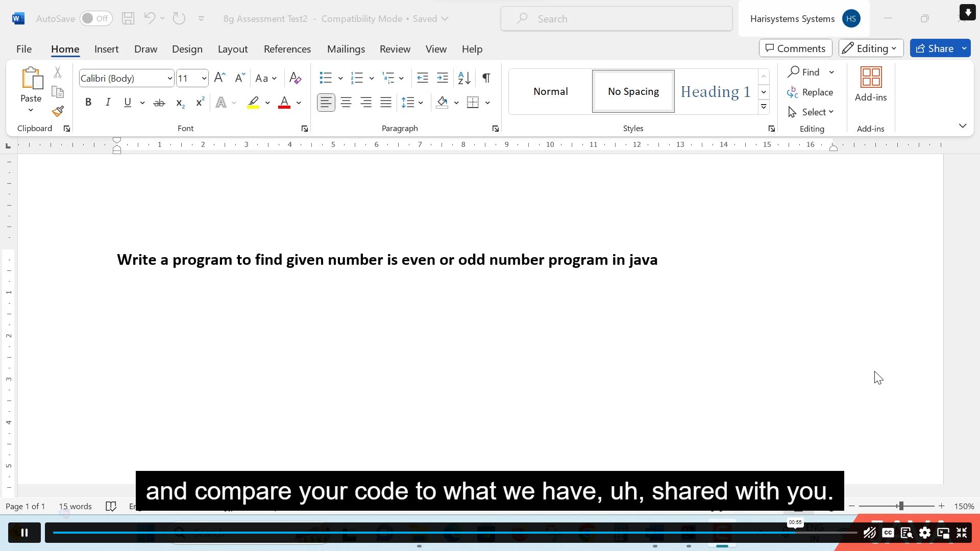980x551 pixels.
Task: Open the Review ribbon tab
Action: [395, 49]
